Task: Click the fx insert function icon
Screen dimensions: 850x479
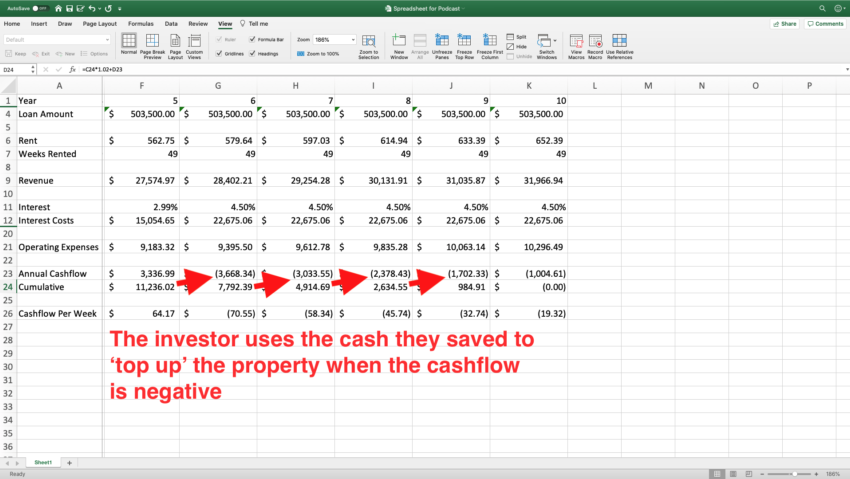Action: [72, 69]
